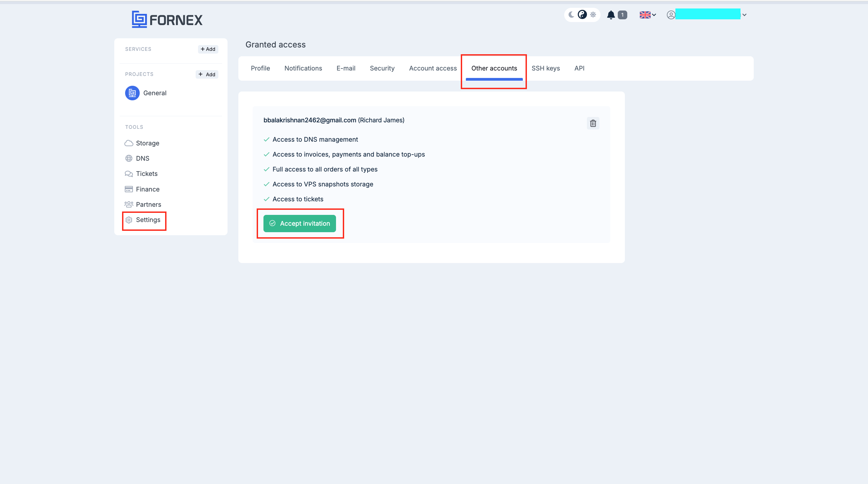
Task: Expand the English language selector
Action: (x=647, y=14)
